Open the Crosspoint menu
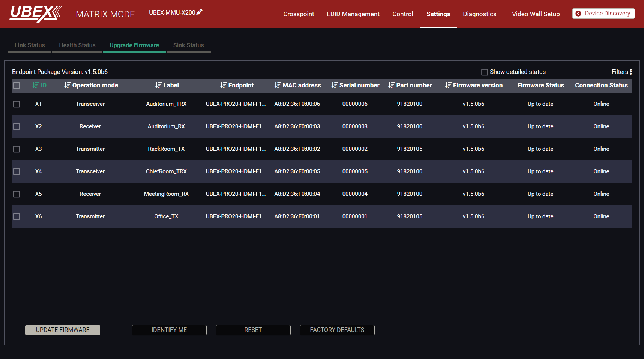This screenshot has height=359, width=644. [299, 14]
